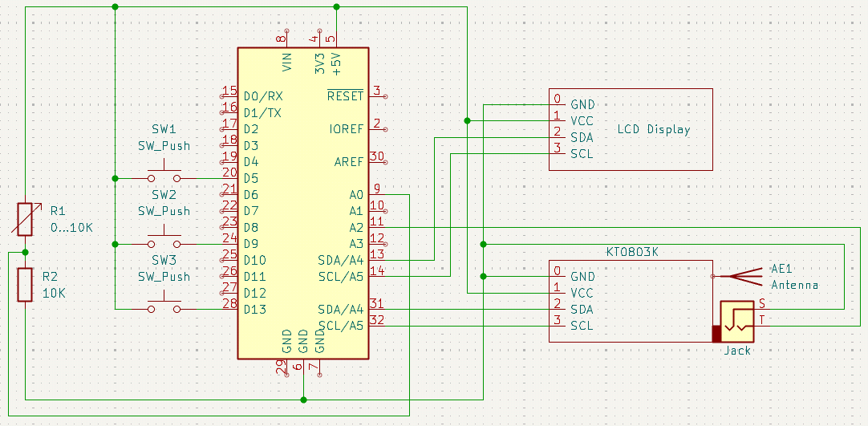Click 'VCC' pin label on LCD Display
Image resolution: width=868 pixels, height=426 pixels.
point(582,120)
